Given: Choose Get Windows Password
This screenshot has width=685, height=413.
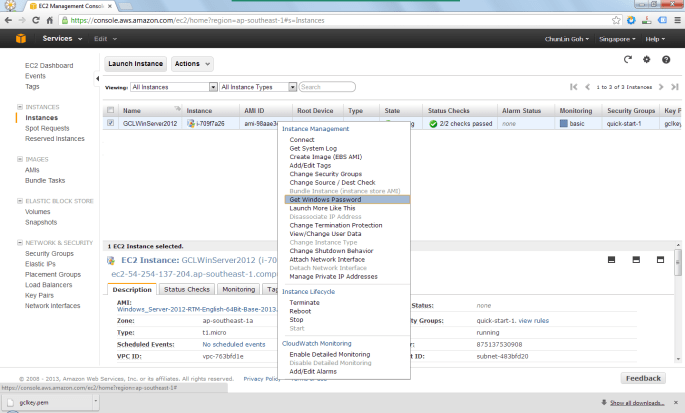Looking at the screenshot, I should click(347, 200).
